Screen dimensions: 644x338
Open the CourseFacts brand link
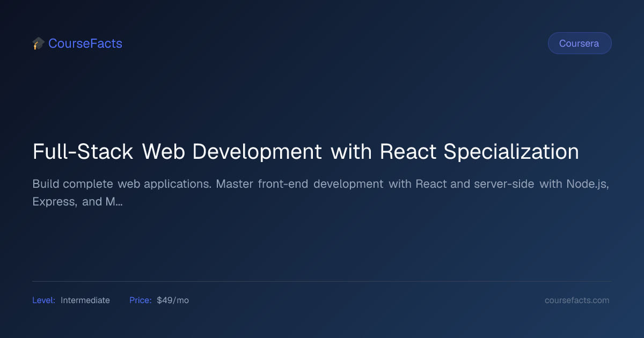click(85, 43)
